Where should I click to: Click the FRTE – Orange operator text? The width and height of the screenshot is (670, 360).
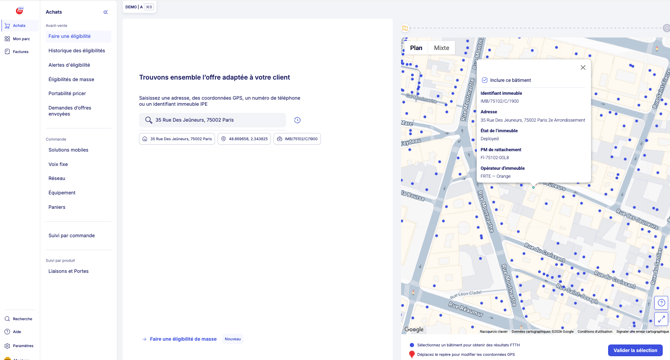496,176
